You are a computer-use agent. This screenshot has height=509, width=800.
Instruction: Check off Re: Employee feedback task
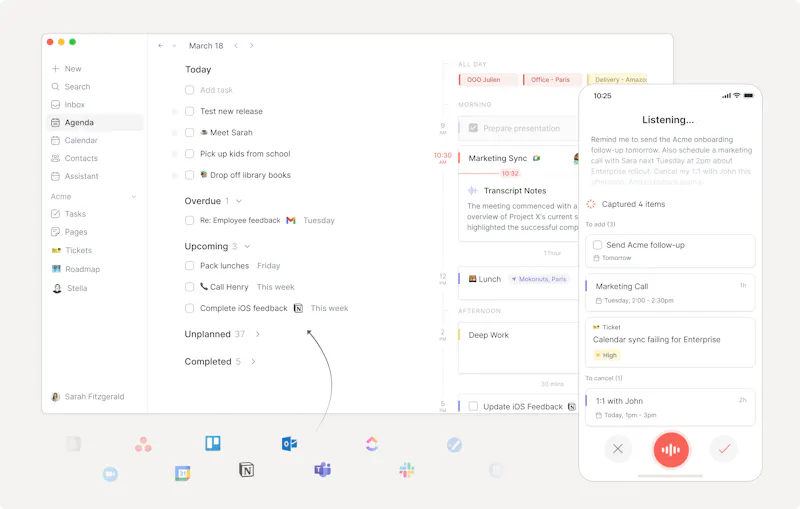pyautogui.click(x=189, y=220)
